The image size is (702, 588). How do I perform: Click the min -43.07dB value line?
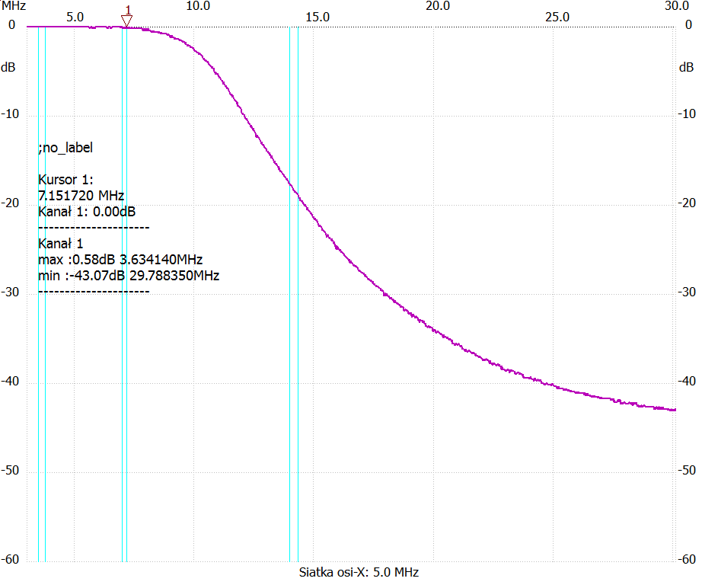click(x=129, y=276)
